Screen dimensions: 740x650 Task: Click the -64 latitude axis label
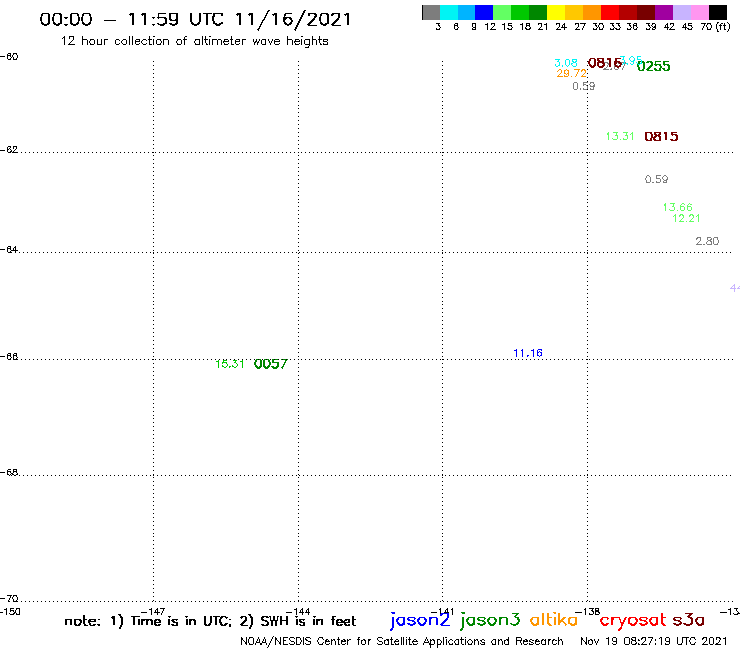(x=9, y=249)
